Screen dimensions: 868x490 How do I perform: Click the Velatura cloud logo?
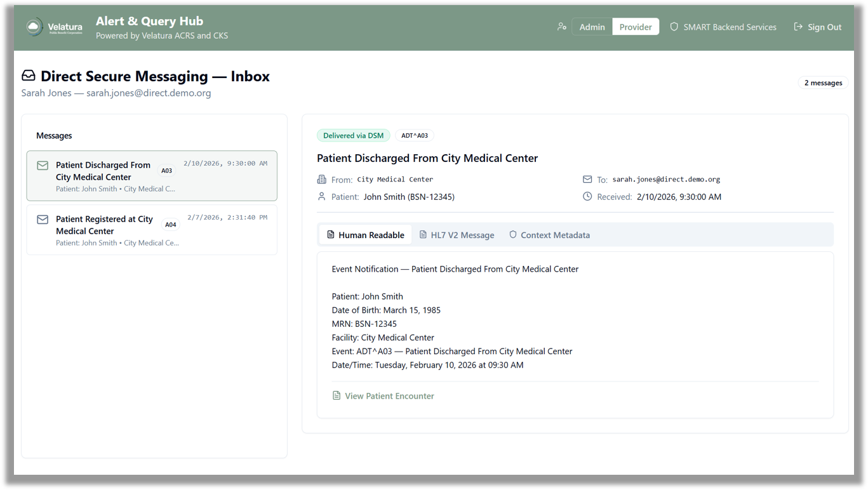pos(34,27)
